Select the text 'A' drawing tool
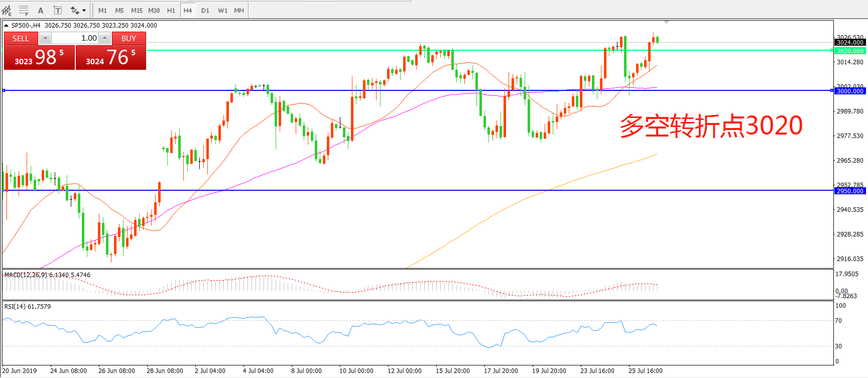868x378 pixels. pos(41,10)
